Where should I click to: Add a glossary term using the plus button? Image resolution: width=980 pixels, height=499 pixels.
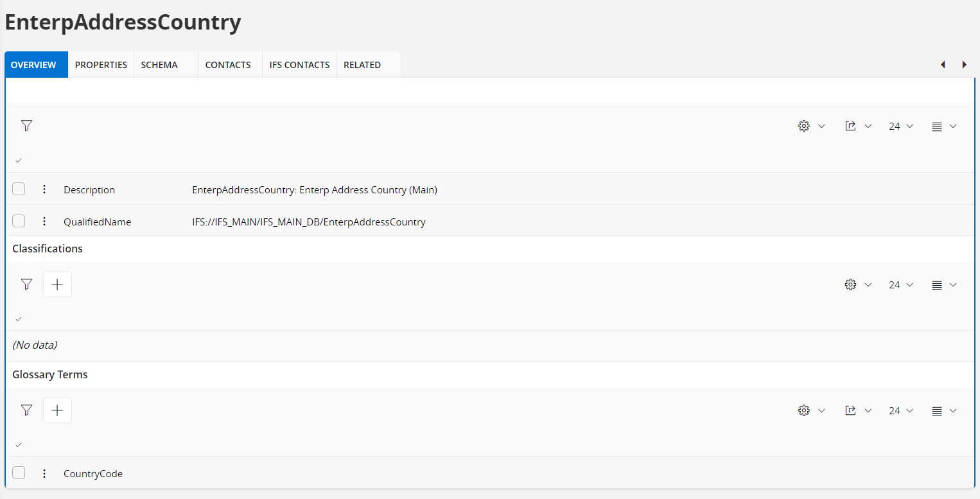pyautogui.click(x=57, y=410)
